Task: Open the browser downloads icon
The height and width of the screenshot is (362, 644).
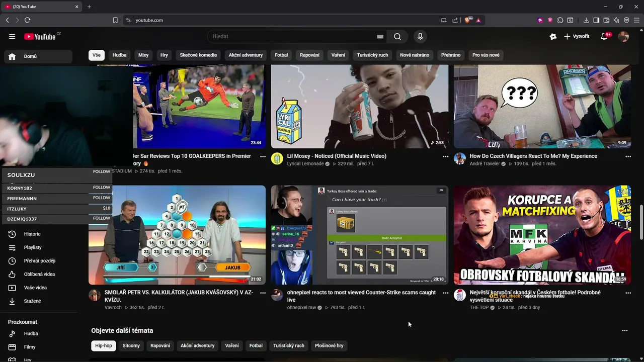Action: coord(586,20)
